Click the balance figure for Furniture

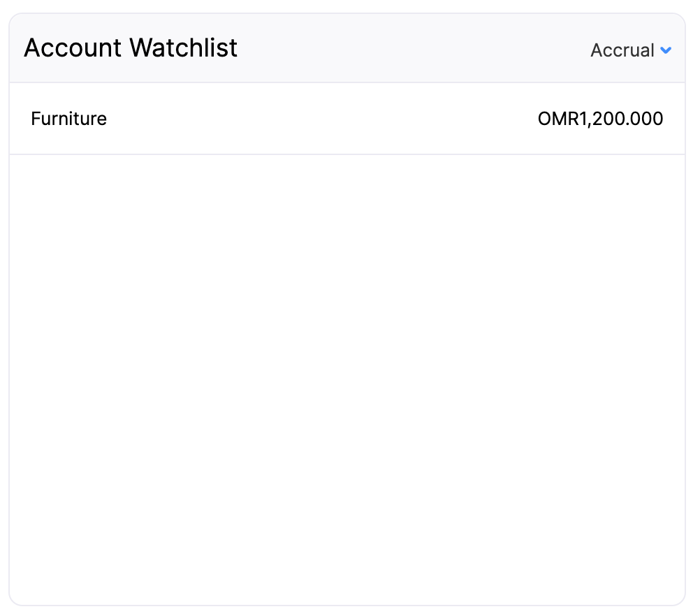[x=600, y=119]
